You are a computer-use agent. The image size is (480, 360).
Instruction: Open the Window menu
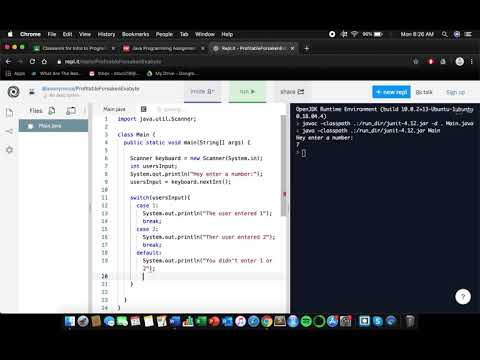(x=205, y=34)
